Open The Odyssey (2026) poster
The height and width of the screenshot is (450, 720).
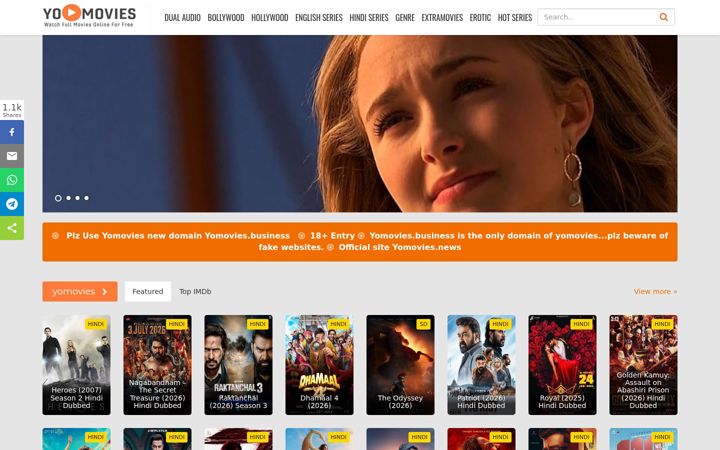(x=400, y=365)
